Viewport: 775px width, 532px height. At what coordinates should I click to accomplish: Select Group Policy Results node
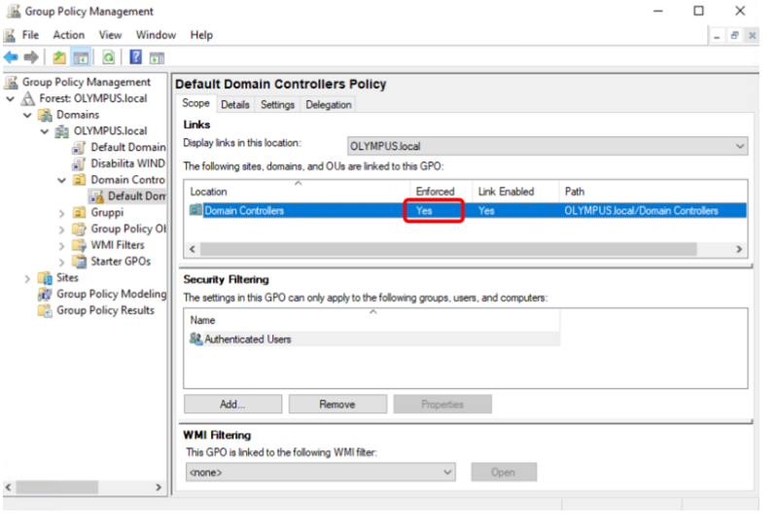pos(105,310)
